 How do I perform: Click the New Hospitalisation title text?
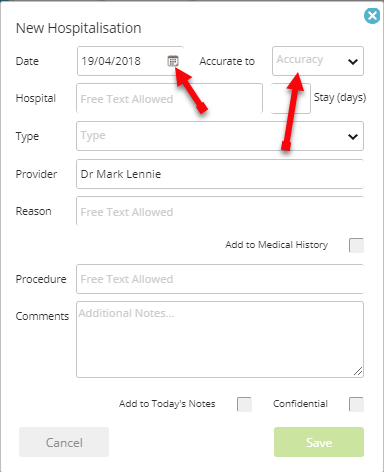pyautogui.click(x=79, y=28)
